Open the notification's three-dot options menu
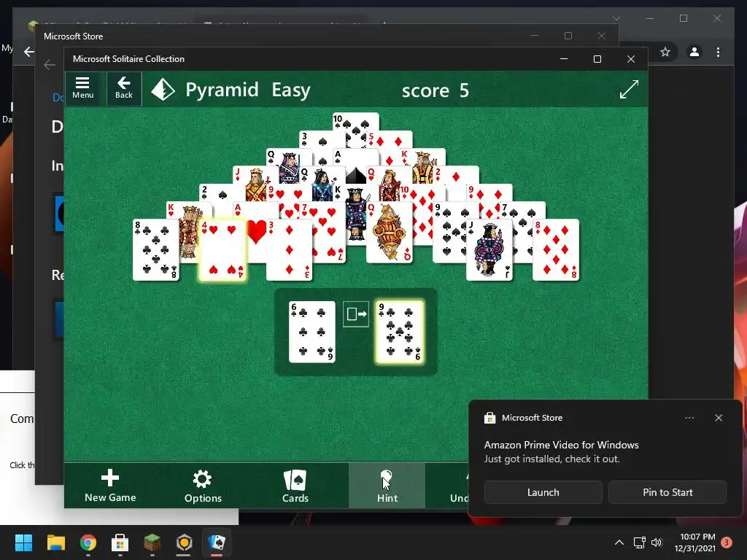747x560 pixels. [689, 418]
